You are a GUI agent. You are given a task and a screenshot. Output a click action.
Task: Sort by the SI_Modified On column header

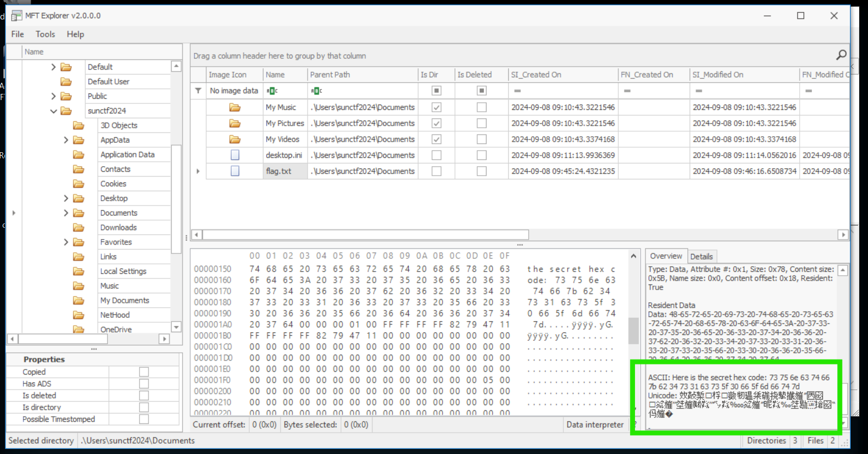pyautogui.click(x=744, y=74)
